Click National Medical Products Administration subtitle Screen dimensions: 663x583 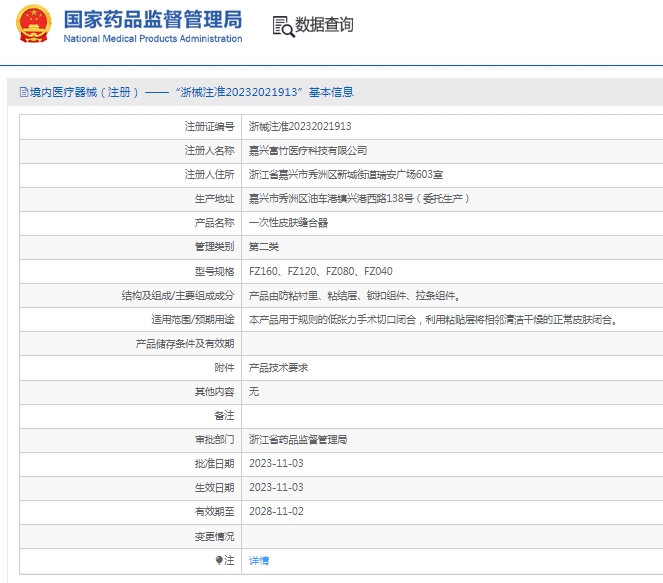(x=153, y=38)
